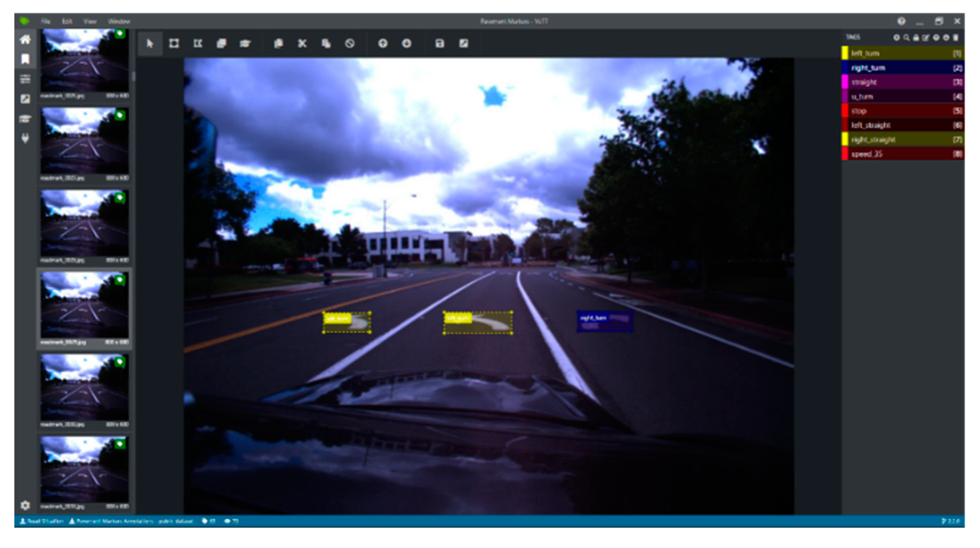Screen dimensions: 980x548
Task: Open the first thumbnail in the asset list
Action: pyautogui.click(x=85, y=61)
